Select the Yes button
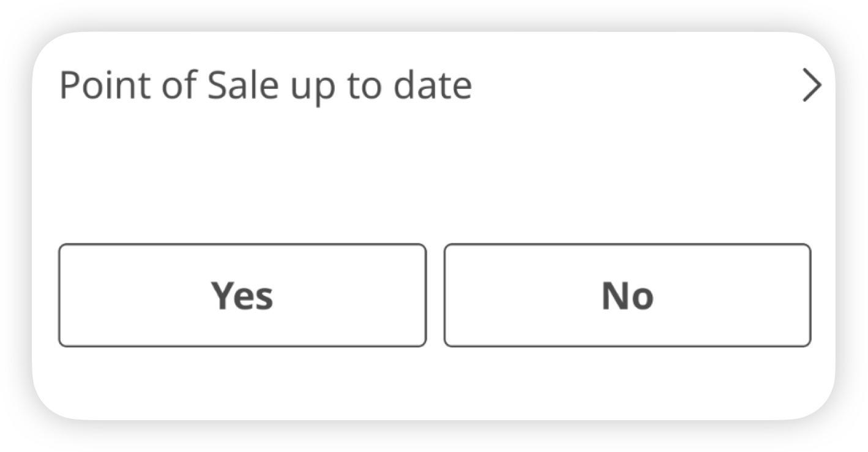 pos(242,295)
